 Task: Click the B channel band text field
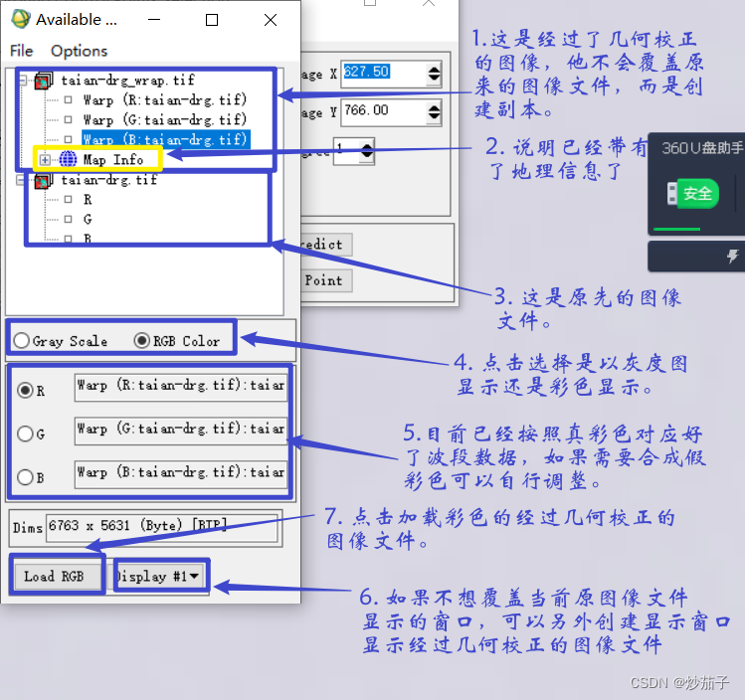point(181,475)
